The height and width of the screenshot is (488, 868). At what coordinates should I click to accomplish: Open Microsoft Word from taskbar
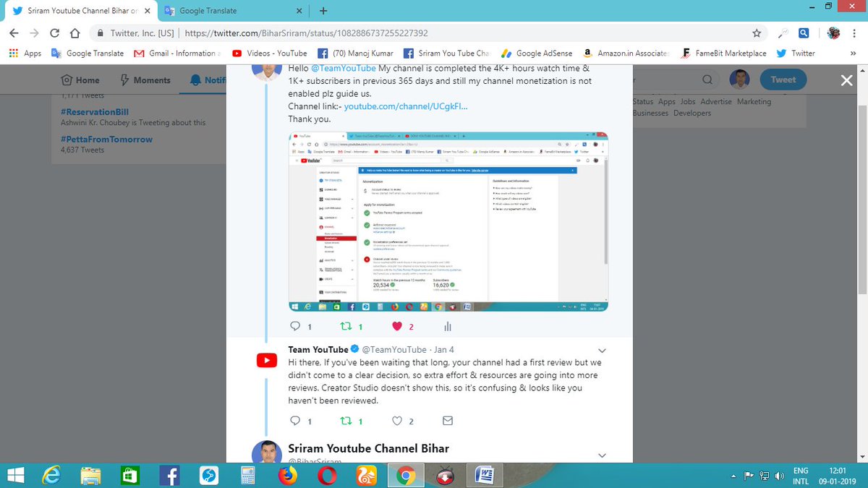point(483,475)
